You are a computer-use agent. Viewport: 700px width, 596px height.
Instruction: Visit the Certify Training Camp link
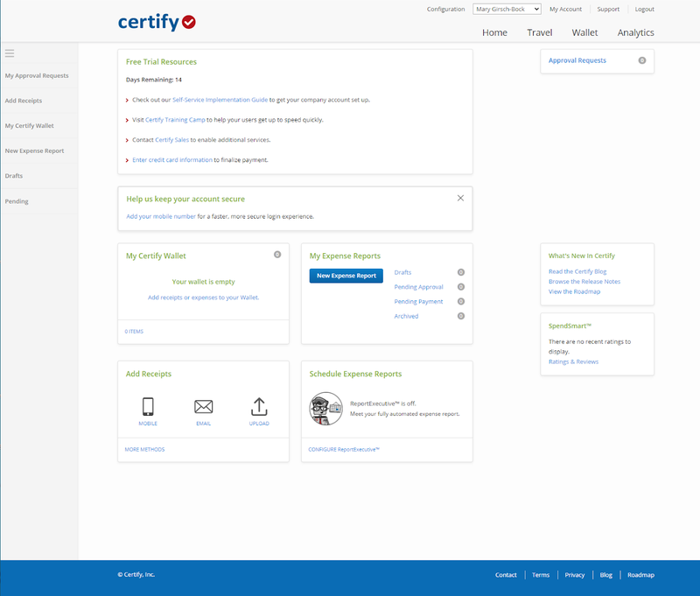(175, 120)
